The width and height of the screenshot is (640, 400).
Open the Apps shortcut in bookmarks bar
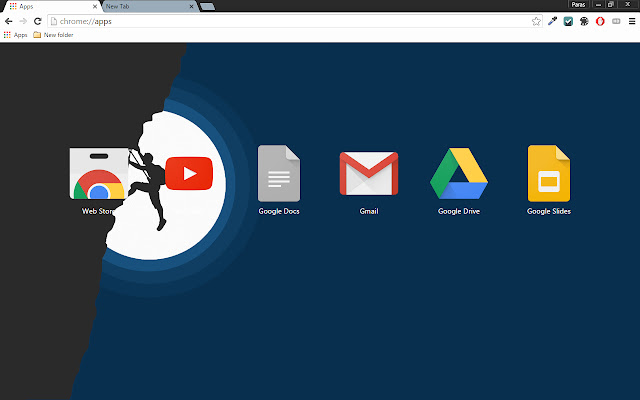click(16, 35)
